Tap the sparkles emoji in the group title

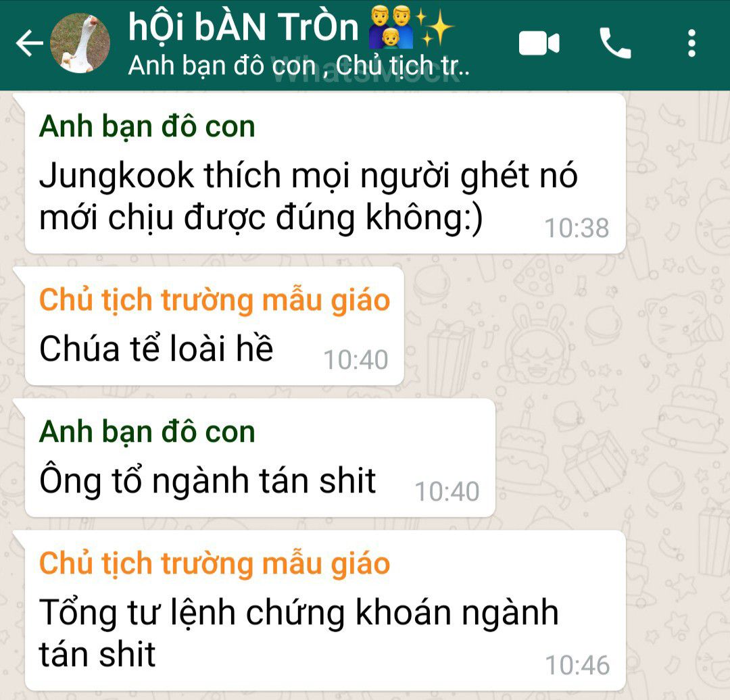(x=435, y=27)
